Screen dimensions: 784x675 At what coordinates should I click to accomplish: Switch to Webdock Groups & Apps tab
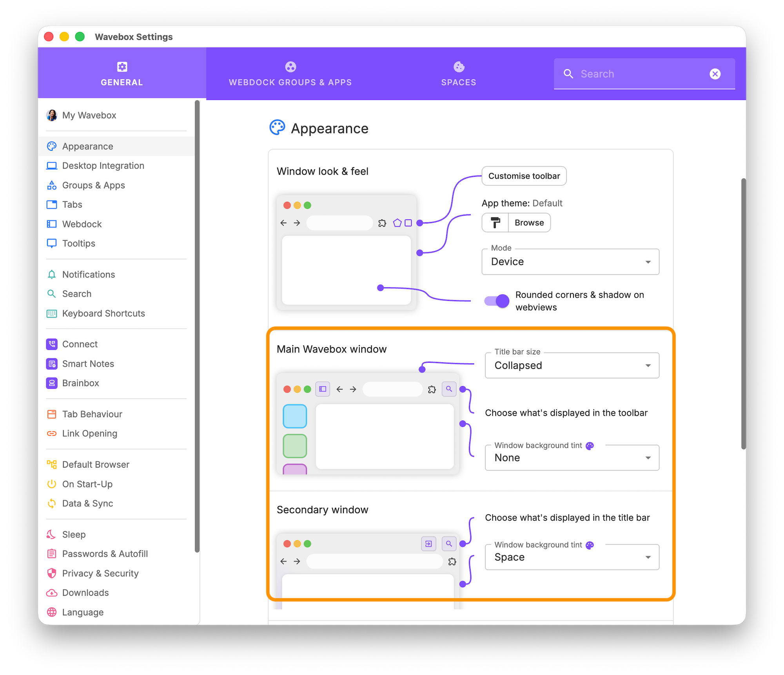click(290, 73)
